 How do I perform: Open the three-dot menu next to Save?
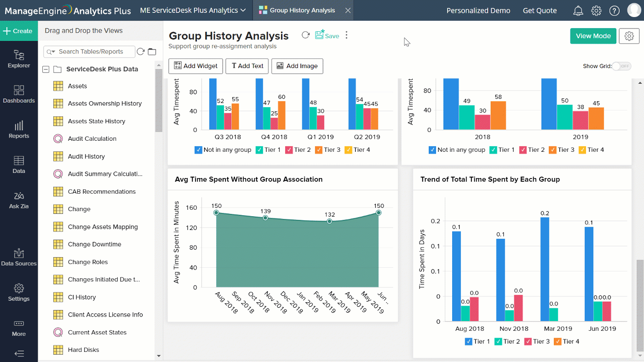point(346,34)
